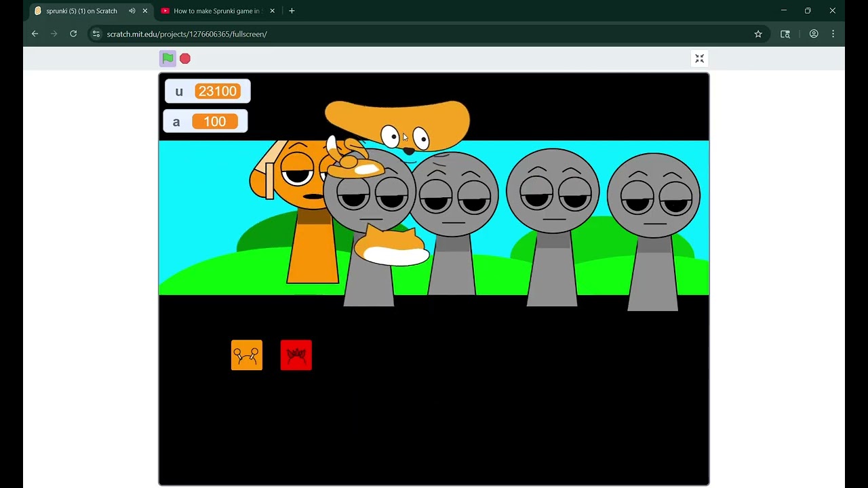868x488 pixels.
Task: Go back to the previous page
Action: tap(35, 34)
